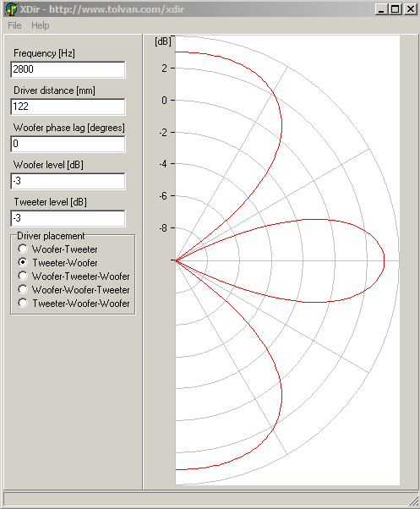420x509 pixels.
Task: Click the polar plot center origin
Action: (x=176, y=260)
